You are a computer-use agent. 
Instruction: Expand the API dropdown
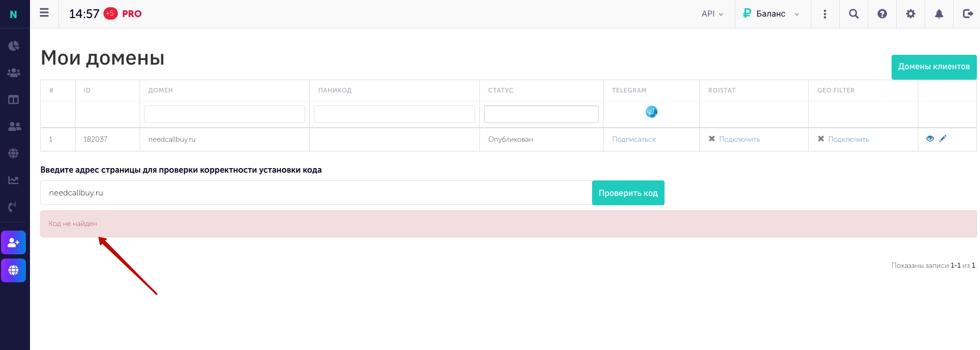(x=712, y=14)
